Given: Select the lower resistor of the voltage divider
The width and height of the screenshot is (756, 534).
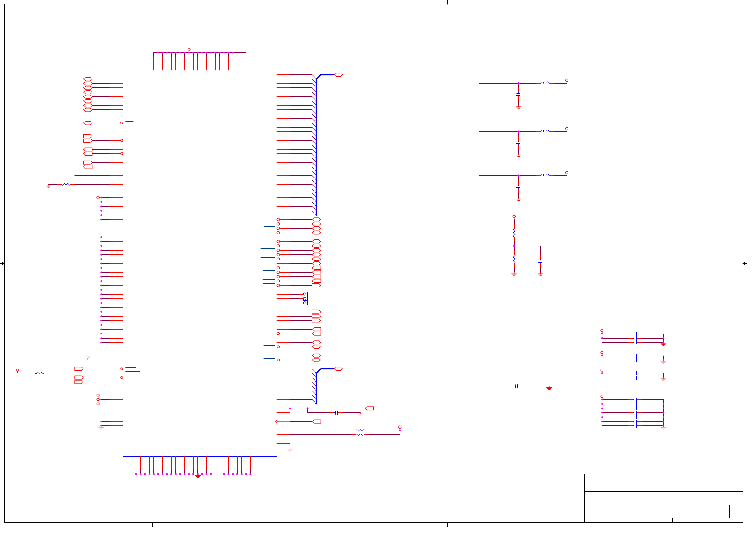Looking at the screenshot, I should (514, 259).
